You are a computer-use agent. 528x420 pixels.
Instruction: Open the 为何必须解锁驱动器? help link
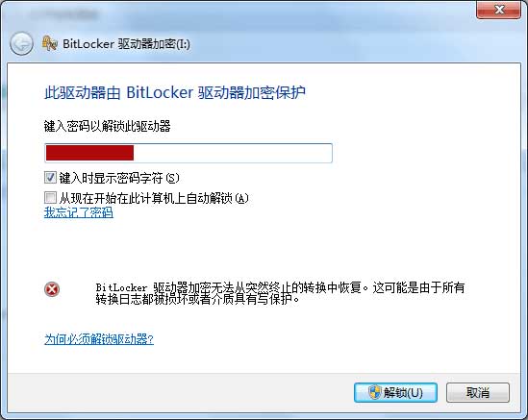point(99,339)
